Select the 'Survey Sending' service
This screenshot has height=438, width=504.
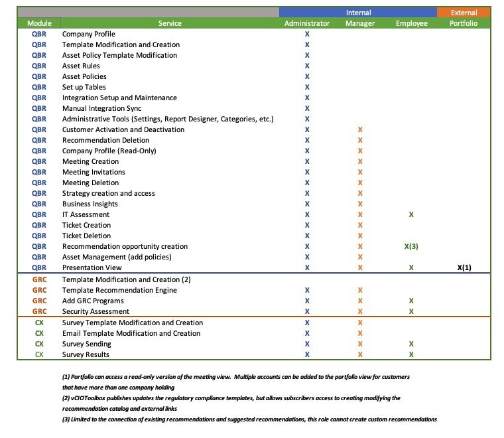pos(86,344)
